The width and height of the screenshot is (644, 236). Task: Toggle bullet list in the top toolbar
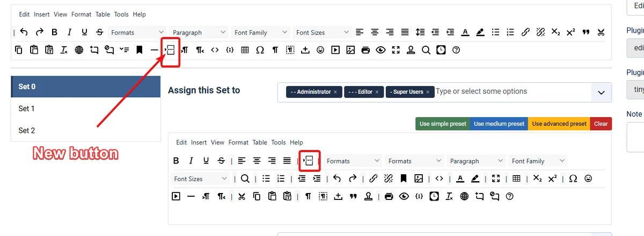[x=496, y=32]
